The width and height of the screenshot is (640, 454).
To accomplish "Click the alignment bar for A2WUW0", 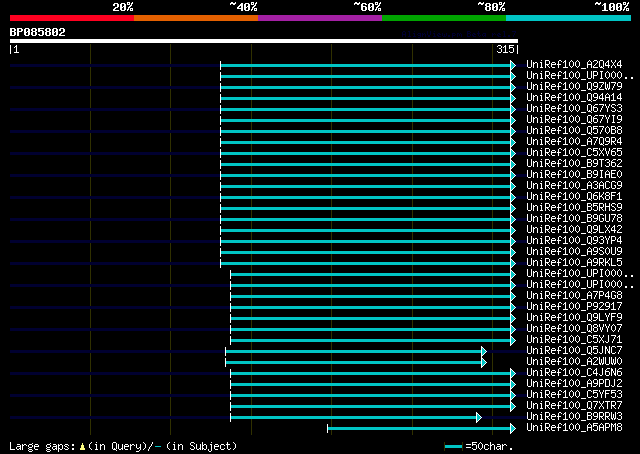I will tap(353, 363).
